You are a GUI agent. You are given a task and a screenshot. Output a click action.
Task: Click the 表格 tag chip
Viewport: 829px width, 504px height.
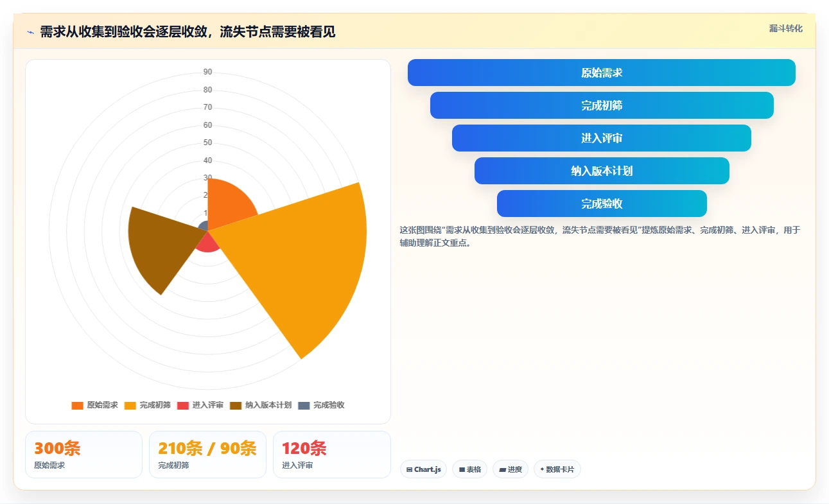[470, 469]
